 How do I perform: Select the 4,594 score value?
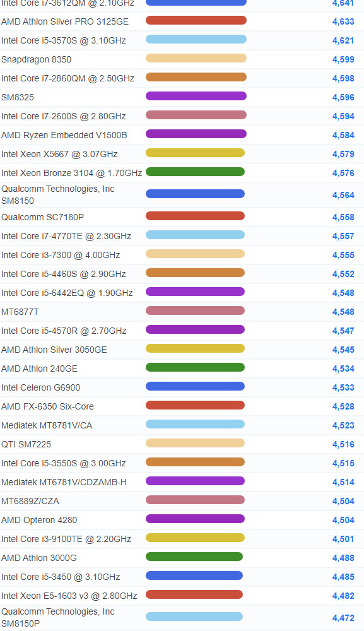[343, 116]
